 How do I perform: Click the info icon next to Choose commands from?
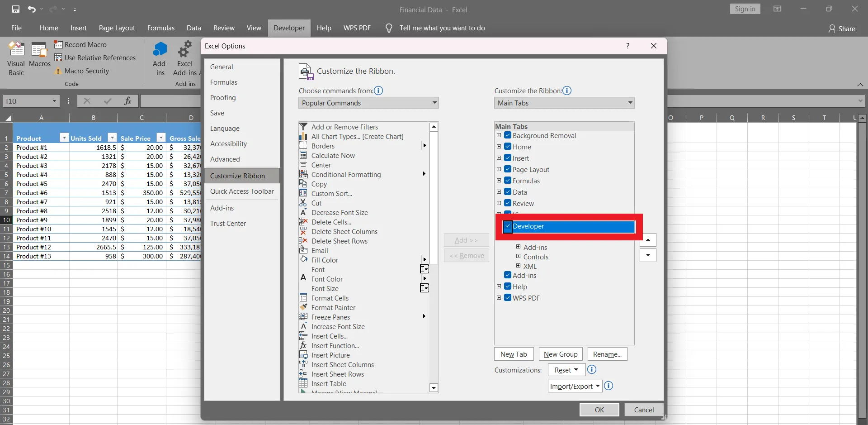[378, 91]
